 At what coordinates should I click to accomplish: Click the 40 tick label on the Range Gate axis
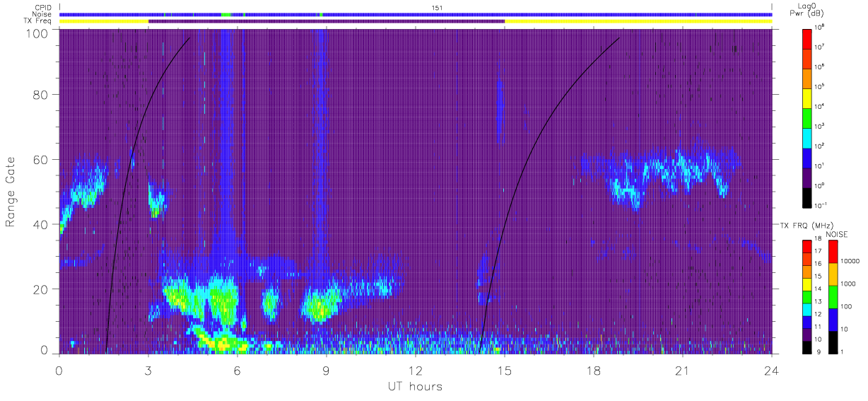40,224
